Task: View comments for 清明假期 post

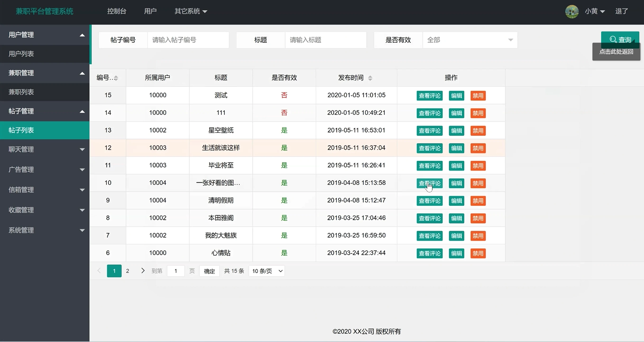Action: (x=429, y=201)
